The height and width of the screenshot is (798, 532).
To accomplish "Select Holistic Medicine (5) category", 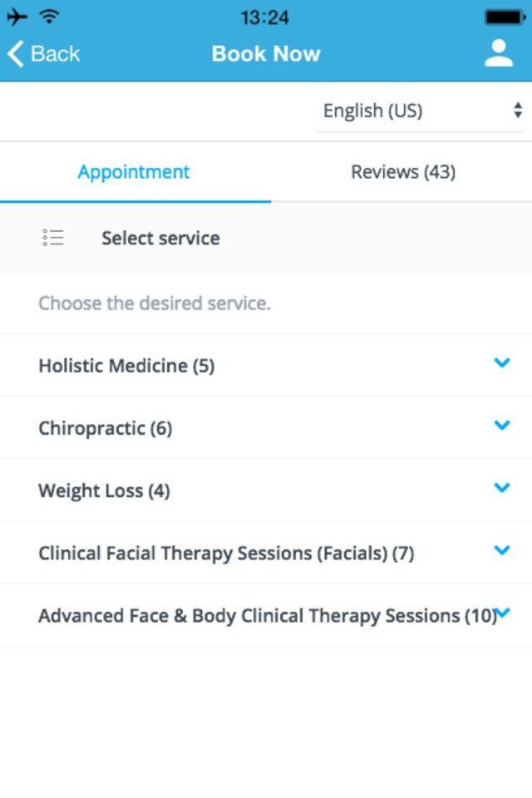I will [126, 366].
